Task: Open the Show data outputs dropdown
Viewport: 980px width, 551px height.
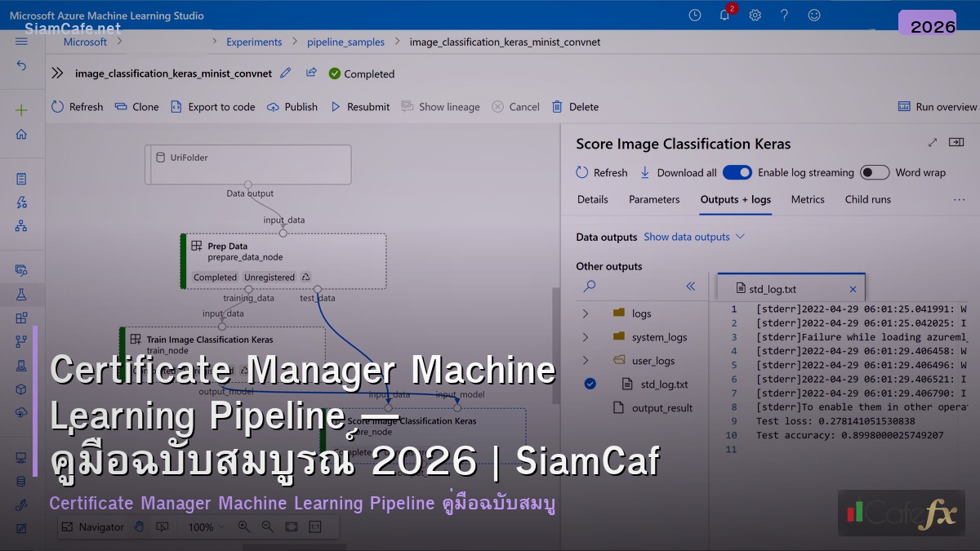Action: tap(694, 237)
